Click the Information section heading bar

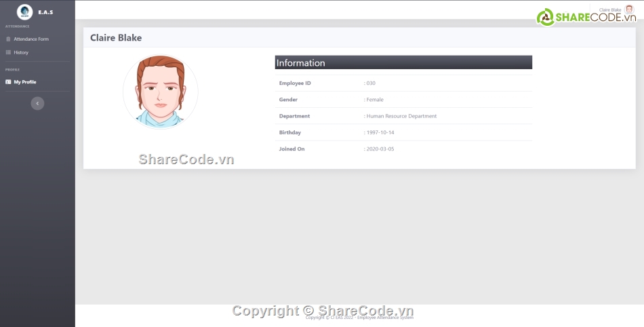coord(403,62)
